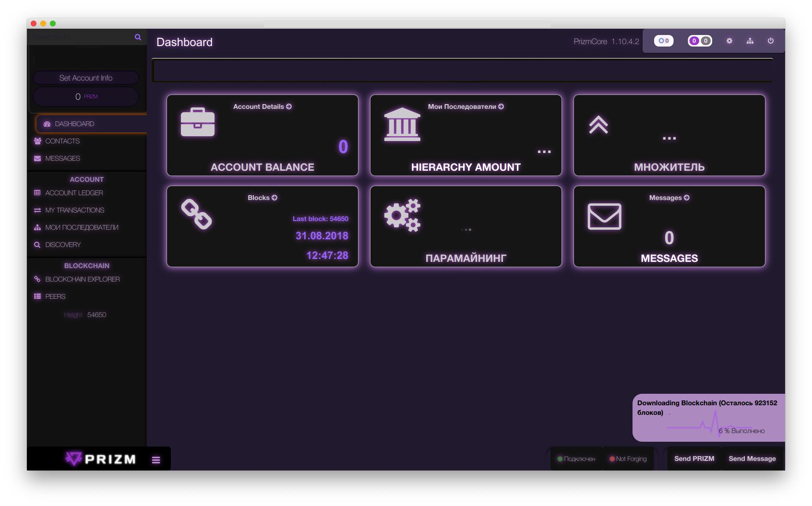The width and height of the screenshot is (812, 506).
Task: Click the Contacts people icon
Action: [37, 141]
